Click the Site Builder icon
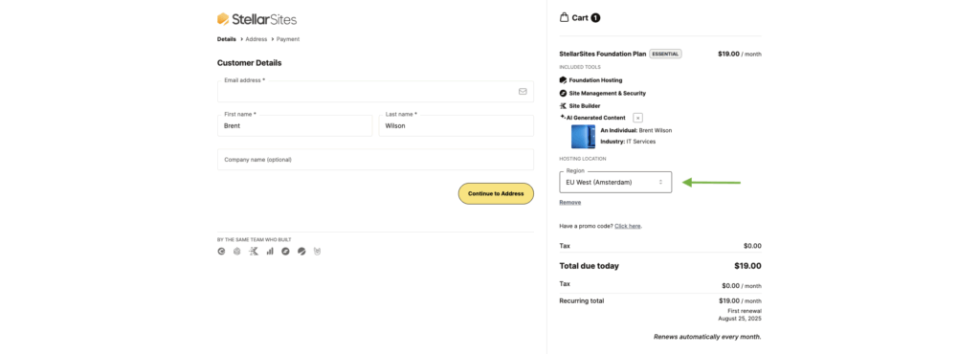 (563, 105)
